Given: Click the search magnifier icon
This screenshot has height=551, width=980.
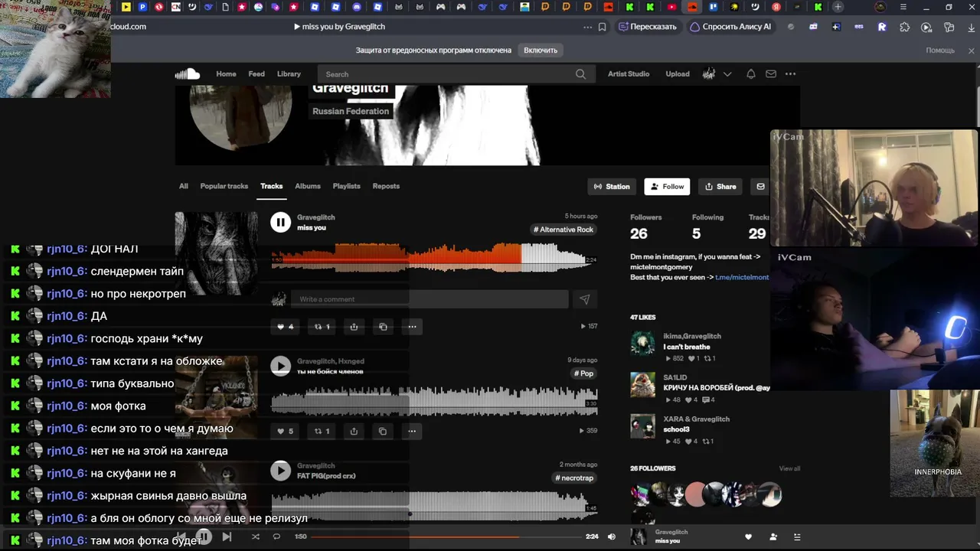Looking at the screenshot, I should (x=580, y=74).
